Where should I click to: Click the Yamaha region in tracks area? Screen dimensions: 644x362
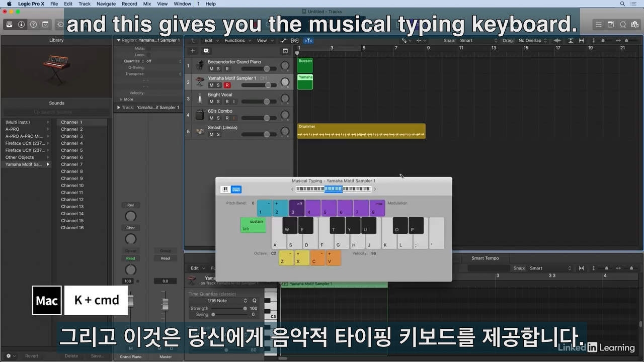[305, 81]
